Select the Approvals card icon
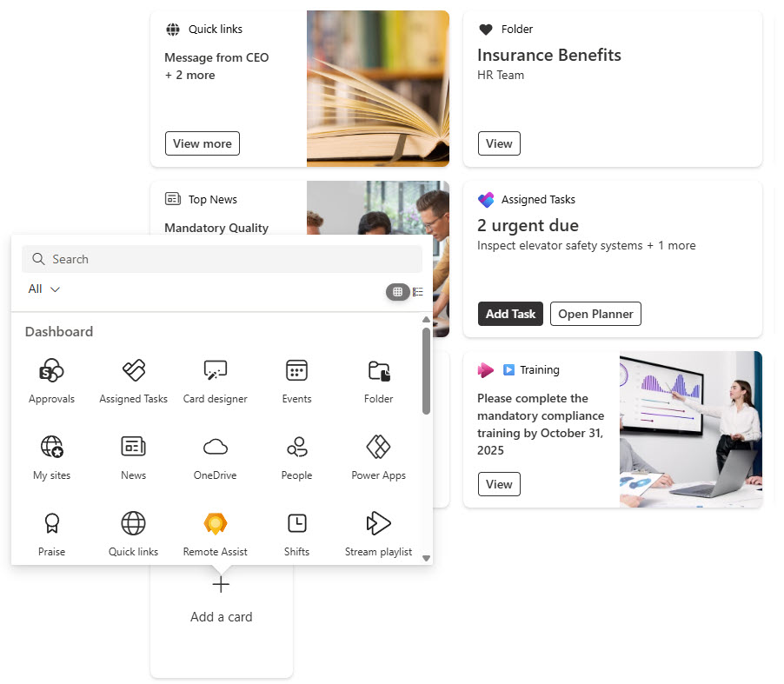The height and width of the screenshot is (684, 784). coord(51,370)
